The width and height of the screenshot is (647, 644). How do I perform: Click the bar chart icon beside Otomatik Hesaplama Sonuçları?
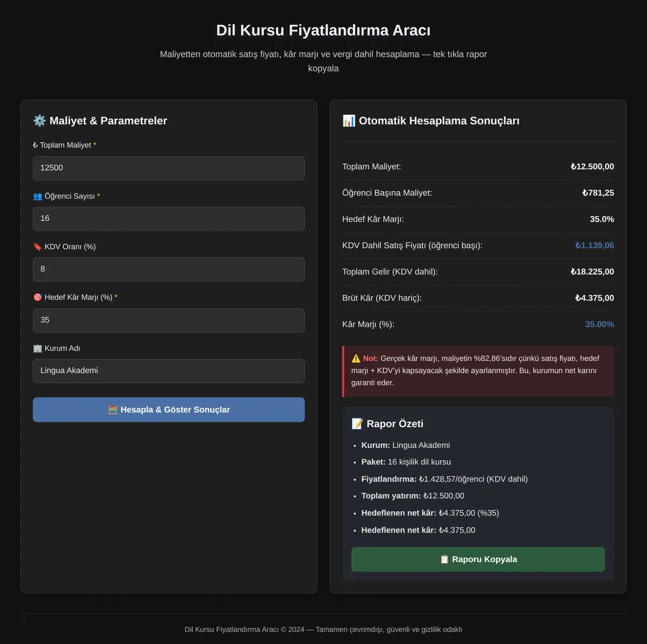pyautogui.click(x=349, y=121)
